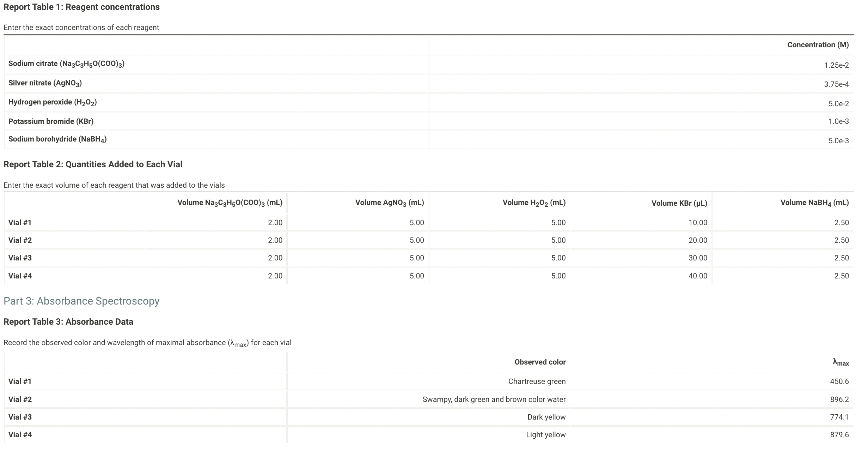Viewport: 868px width, 451px height.
Task: Click the Report Table 1 heading
Action: coord(81,7)
